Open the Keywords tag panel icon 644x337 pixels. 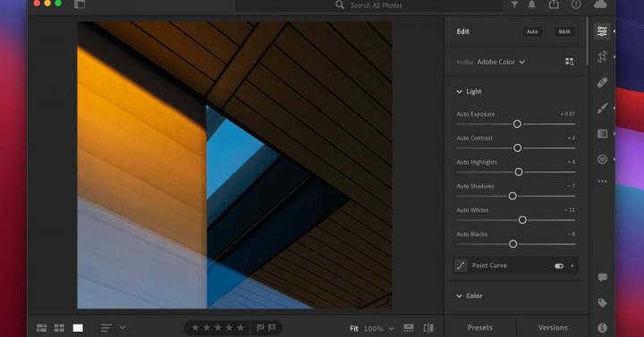602,303
